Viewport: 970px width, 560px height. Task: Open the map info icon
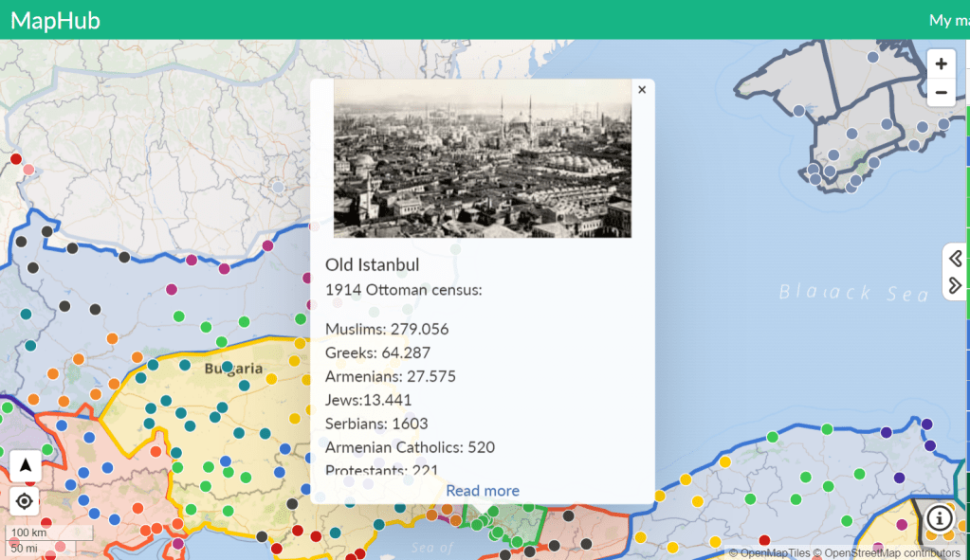[939, 518]
